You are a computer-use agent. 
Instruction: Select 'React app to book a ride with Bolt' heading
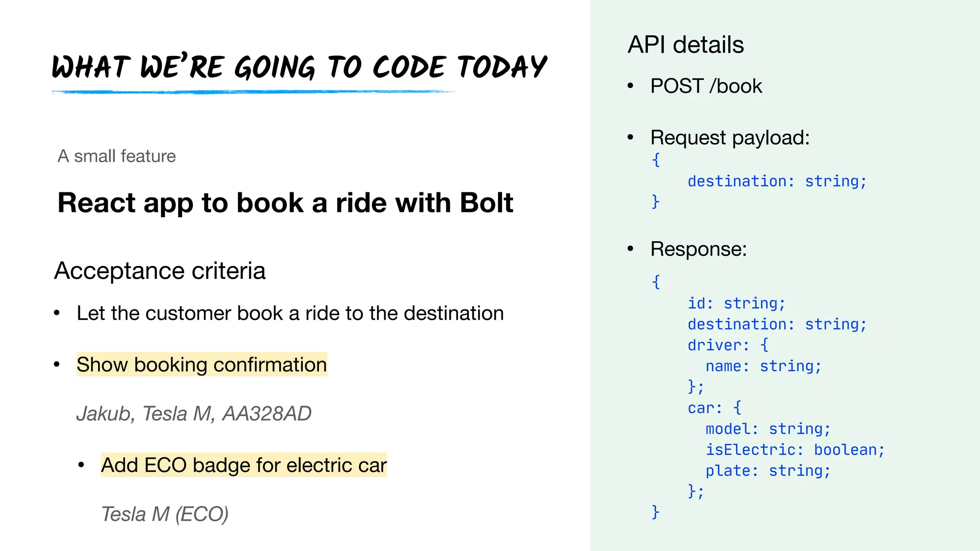(x=285, y=203)
